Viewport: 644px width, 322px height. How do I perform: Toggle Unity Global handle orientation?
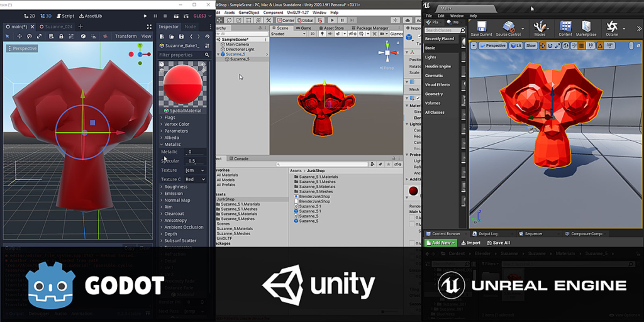tap(305, 20)
